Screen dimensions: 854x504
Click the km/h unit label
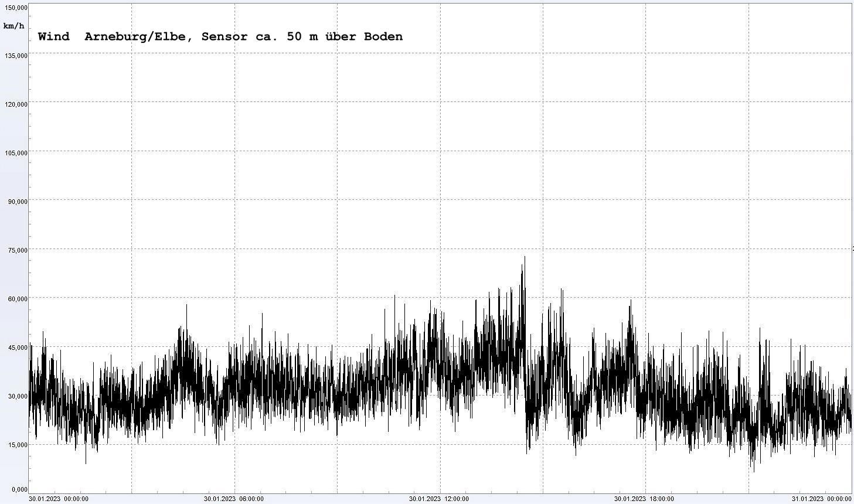tap(14, 26)
